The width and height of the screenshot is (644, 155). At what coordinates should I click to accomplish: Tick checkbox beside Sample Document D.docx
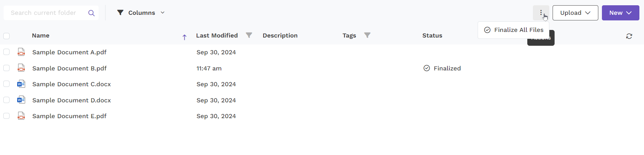7,100
